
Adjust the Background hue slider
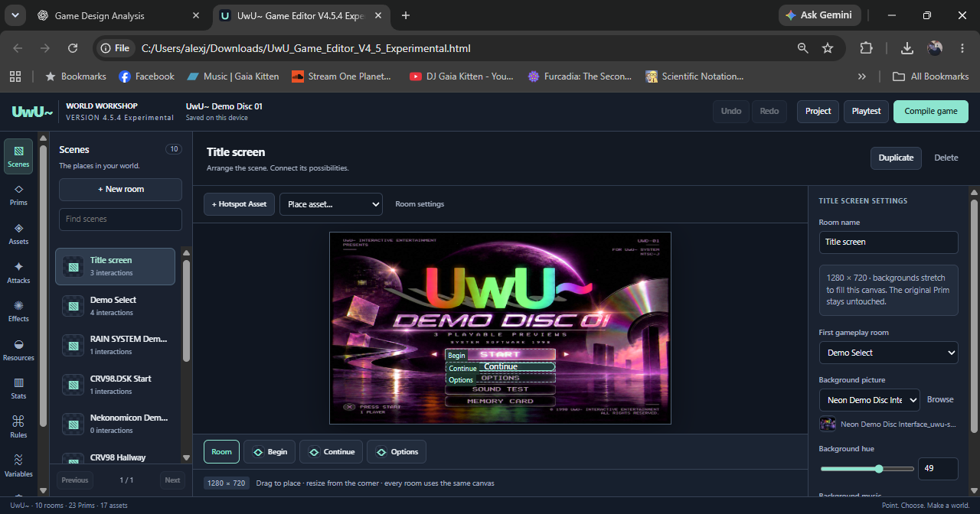867,469
